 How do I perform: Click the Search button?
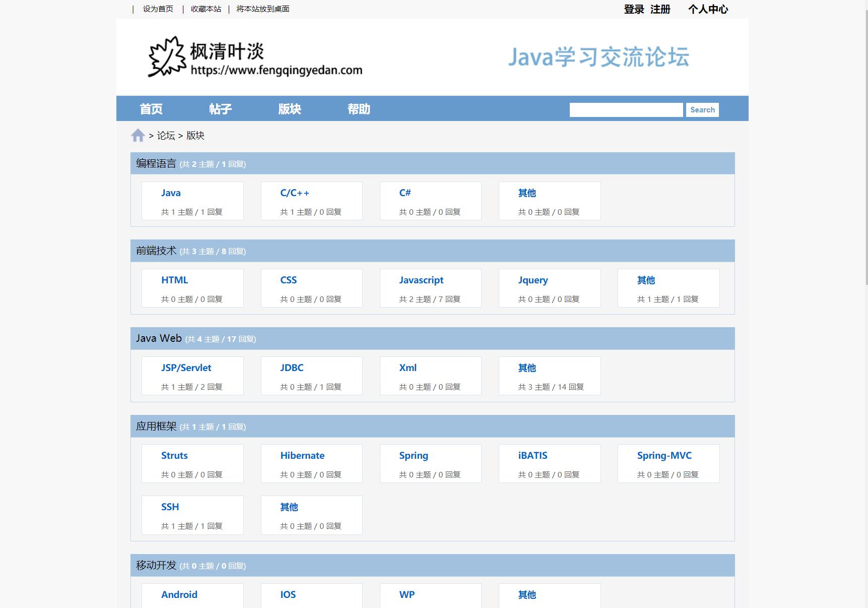[702, 110]
